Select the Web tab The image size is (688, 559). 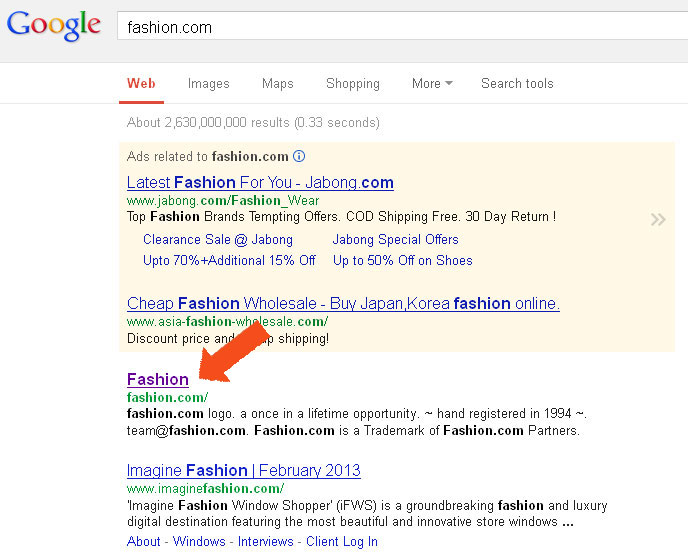141,84
